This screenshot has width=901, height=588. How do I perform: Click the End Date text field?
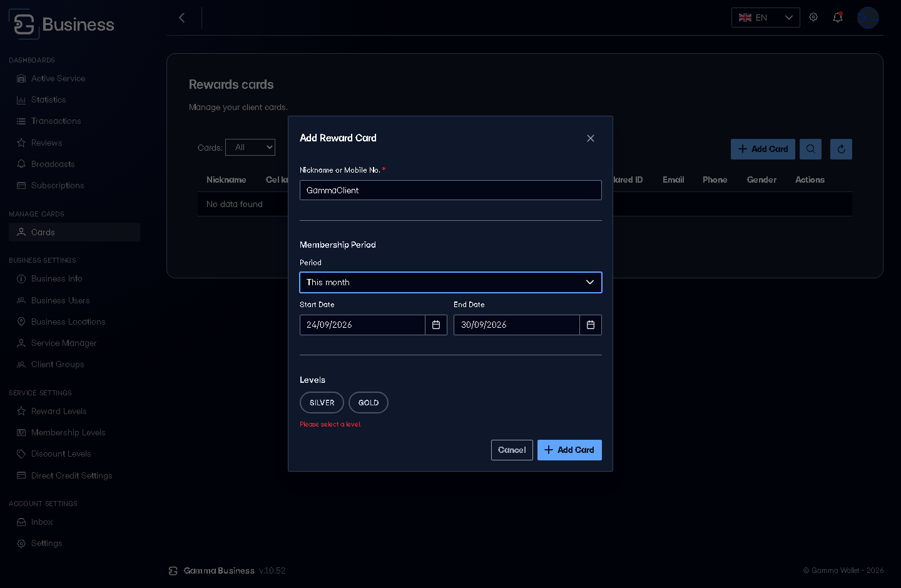tap(517, 325)
